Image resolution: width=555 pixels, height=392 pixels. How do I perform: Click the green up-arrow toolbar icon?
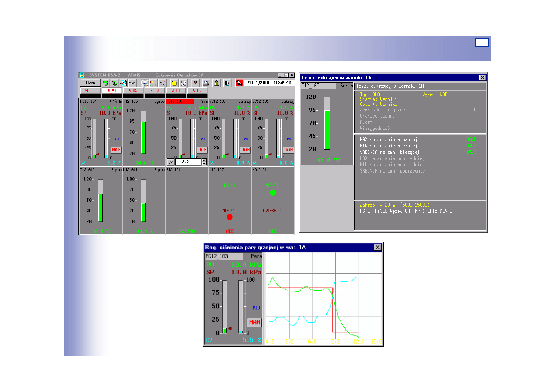tap(115, 83)
